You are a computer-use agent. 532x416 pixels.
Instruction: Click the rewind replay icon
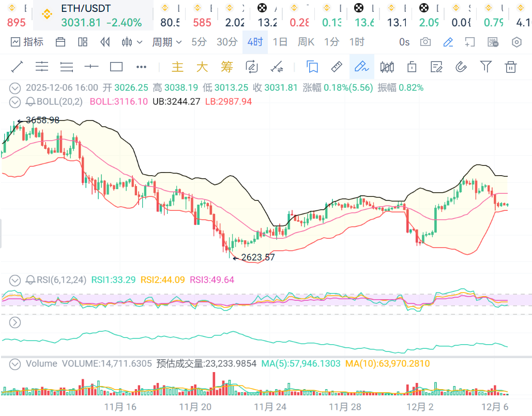(105, 42)
